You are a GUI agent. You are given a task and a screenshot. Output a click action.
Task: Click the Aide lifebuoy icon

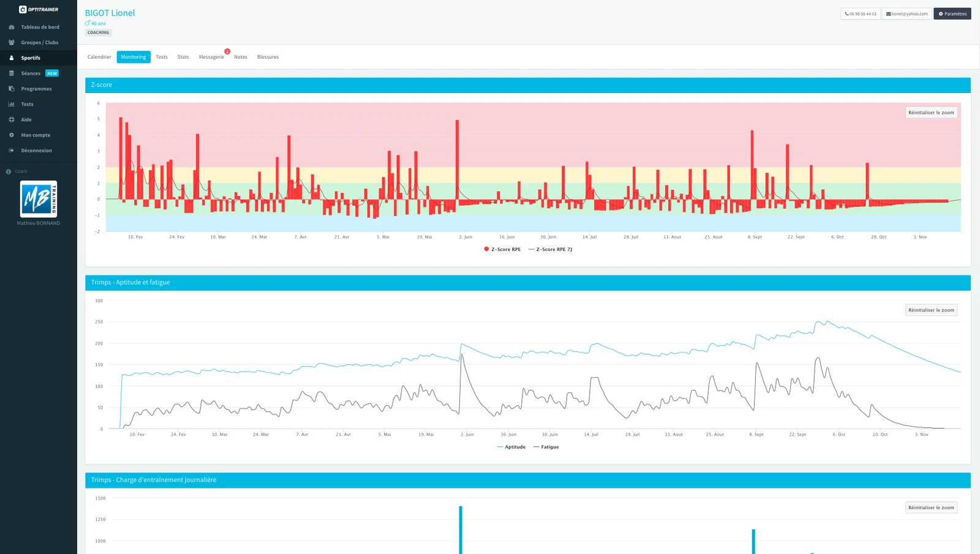click(12, 119)
